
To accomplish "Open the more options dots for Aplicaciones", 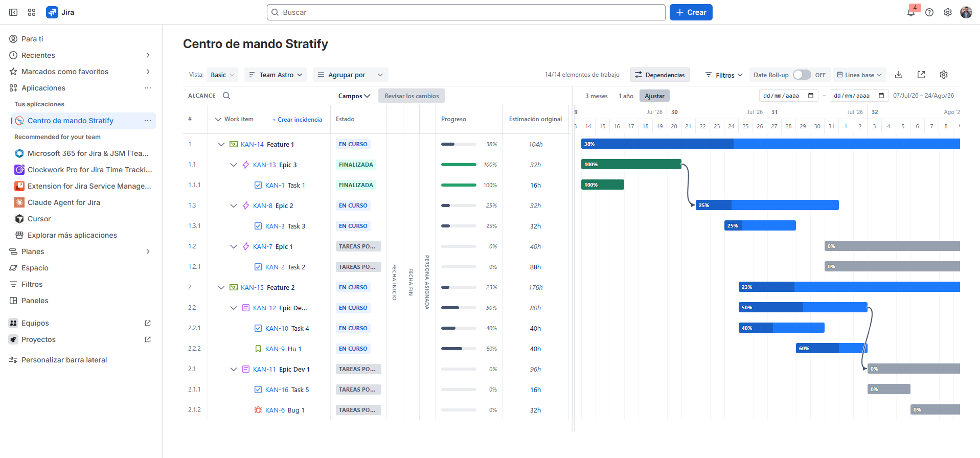I will point(148,88).
